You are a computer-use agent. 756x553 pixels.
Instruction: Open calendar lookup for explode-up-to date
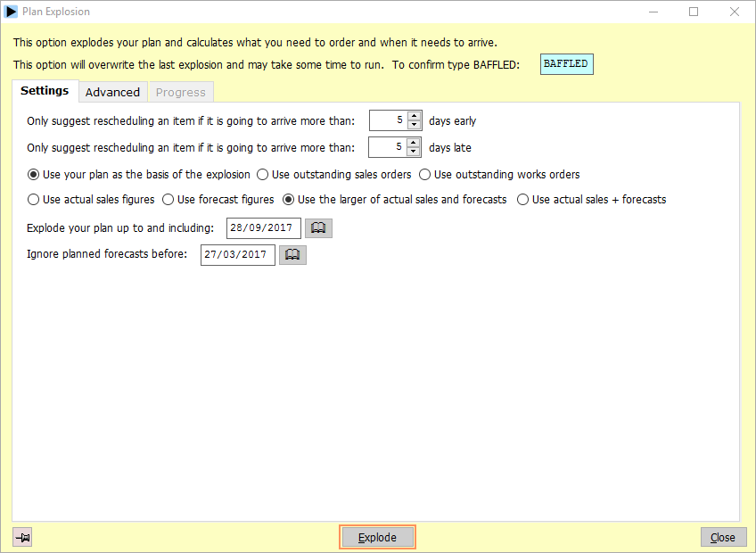click(x=318, y=228)
